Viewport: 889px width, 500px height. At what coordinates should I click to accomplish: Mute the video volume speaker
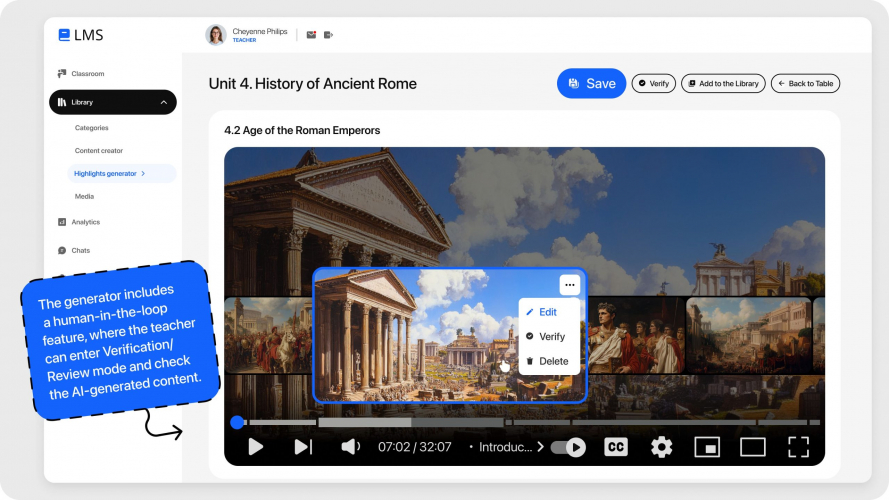tap(350, 447)
